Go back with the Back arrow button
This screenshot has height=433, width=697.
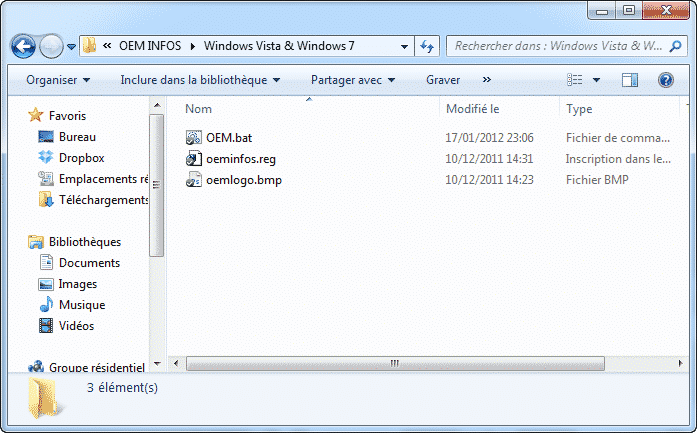tap(23, 46)
